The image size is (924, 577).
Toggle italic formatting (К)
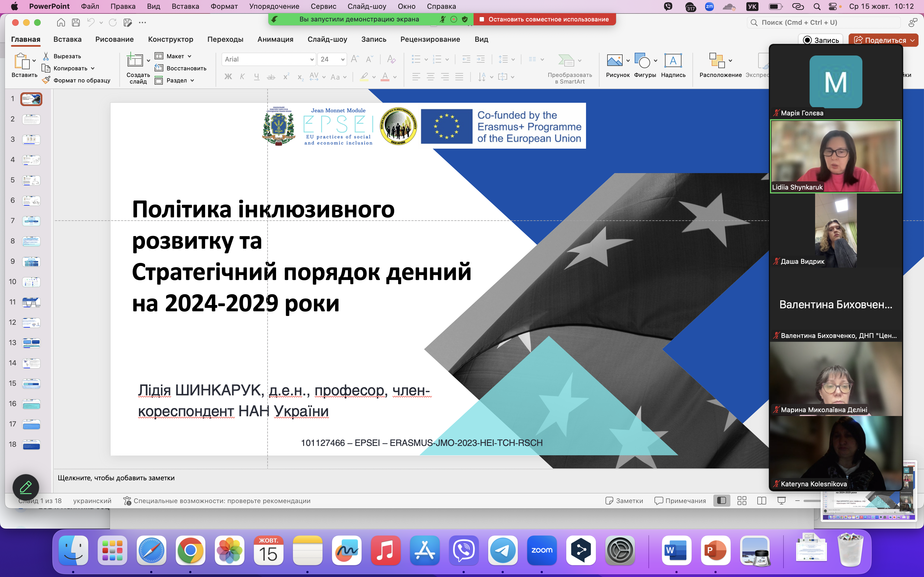(x=242, y=77)
